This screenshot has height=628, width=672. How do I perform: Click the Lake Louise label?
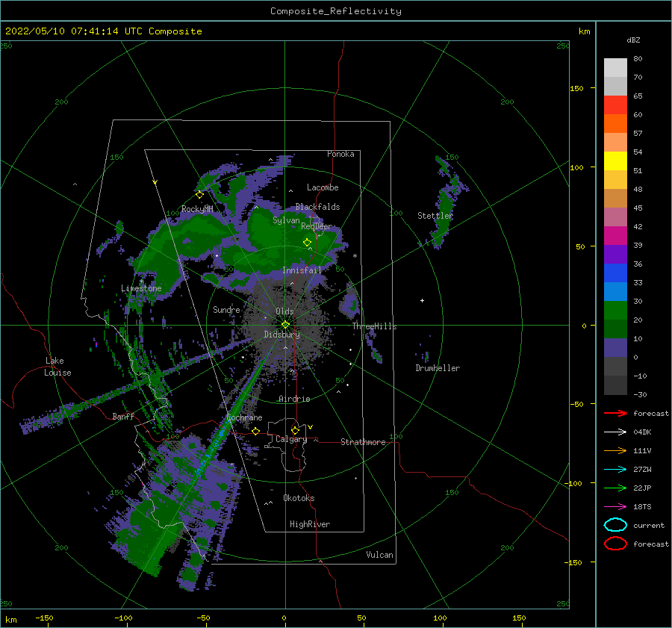(x=57, y=367)
